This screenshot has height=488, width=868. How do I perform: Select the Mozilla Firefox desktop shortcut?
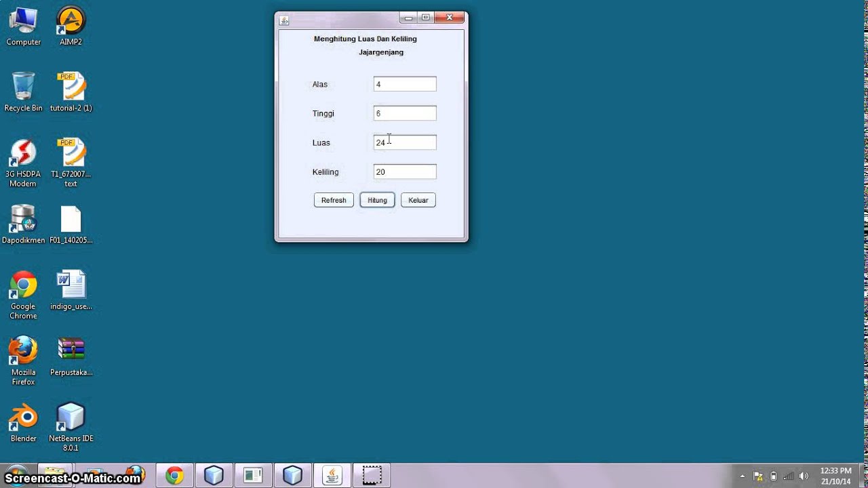(23, 361)
